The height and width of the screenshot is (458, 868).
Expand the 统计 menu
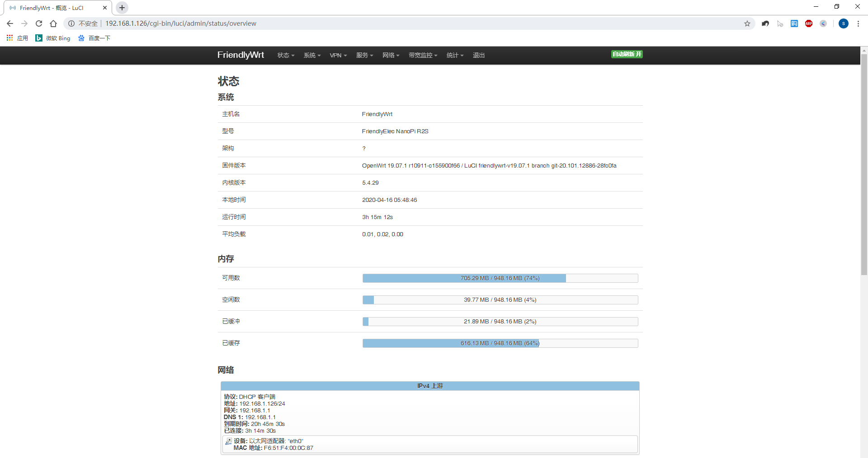tap(455, 55)
